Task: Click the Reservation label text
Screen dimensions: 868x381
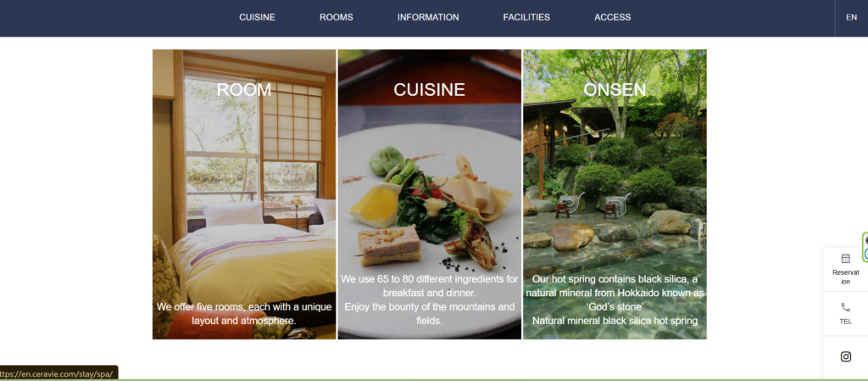Action: click(845, 277)
